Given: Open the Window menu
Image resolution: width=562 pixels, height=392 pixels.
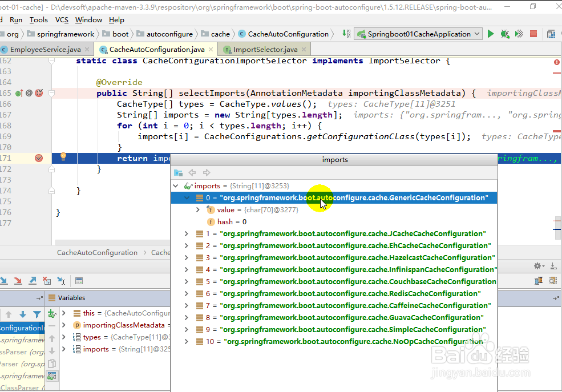Looking at the screenshot, I should [x=88, y=20].
